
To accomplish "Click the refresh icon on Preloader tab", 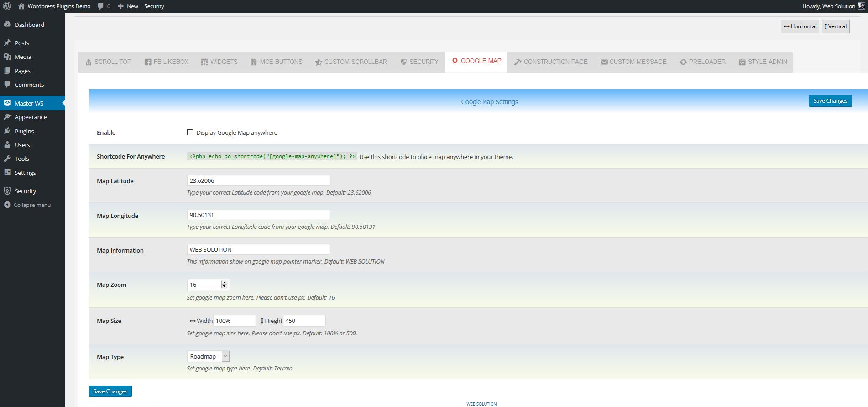I will pos(683,62).
